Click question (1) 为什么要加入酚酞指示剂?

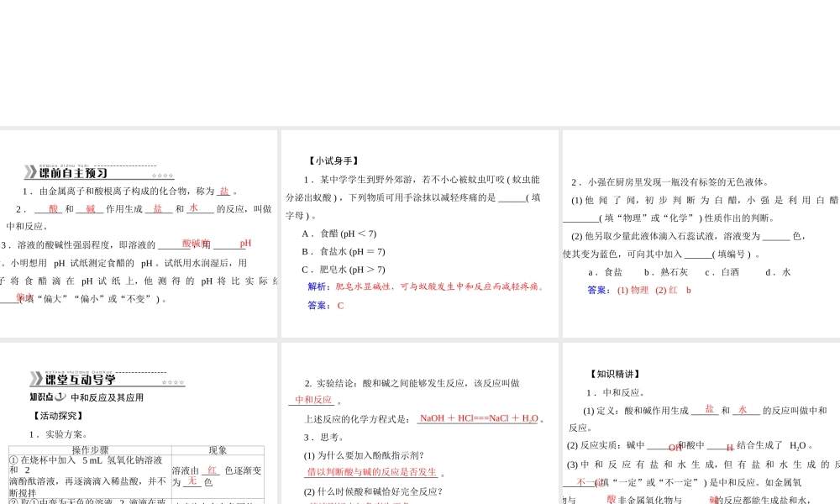coord(364,455)
